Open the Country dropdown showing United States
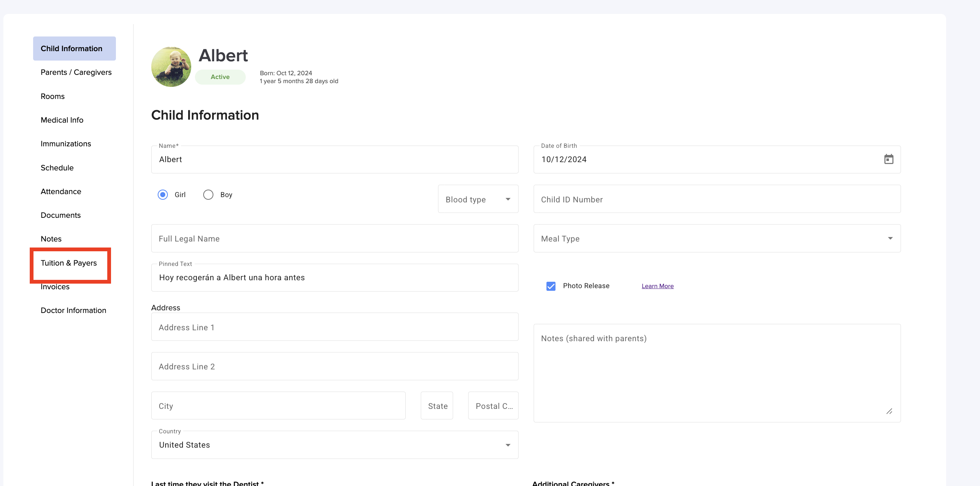The image size is (980, 486). point(335,445)
